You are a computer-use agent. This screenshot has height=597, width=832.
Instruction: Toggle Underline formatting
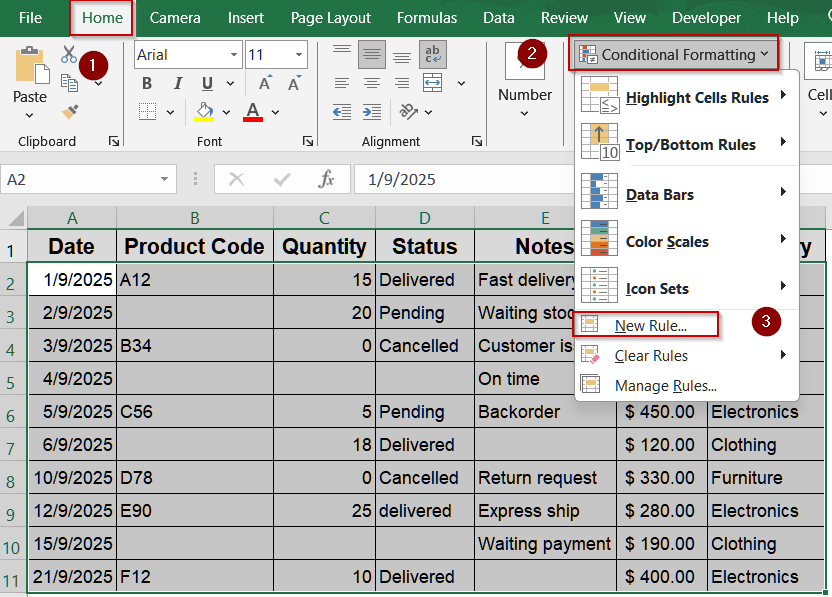tap(207, 83)
